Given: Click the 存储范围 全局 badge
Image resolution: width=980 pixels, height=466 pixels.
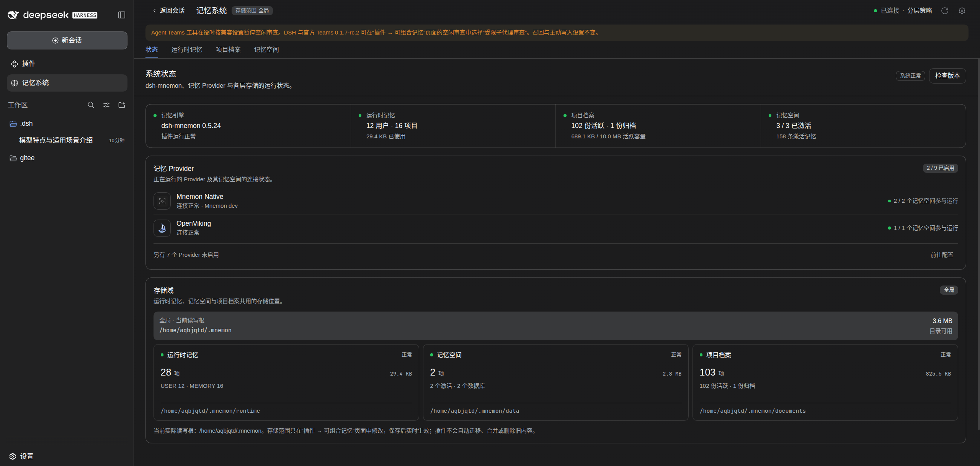Looking at the screenshot, I should pyautogui.click(x=252, y=11).
